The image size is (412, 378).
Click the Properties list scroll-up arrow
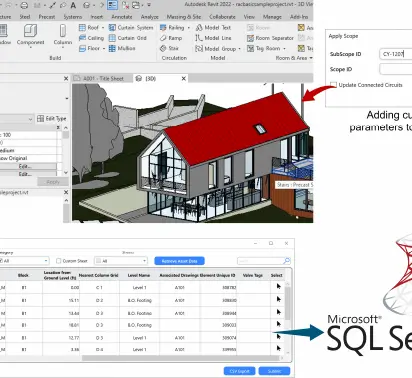tap(66, 128)
